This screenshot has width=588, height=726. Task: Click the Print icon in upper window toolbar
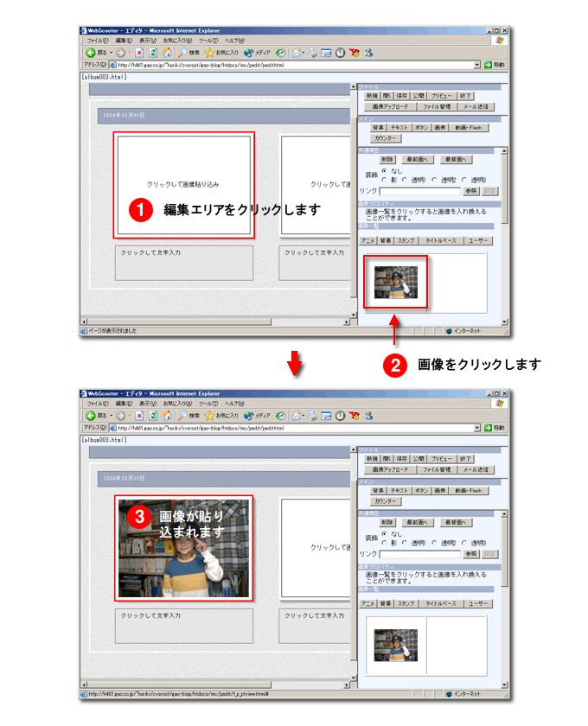point(313,53)
